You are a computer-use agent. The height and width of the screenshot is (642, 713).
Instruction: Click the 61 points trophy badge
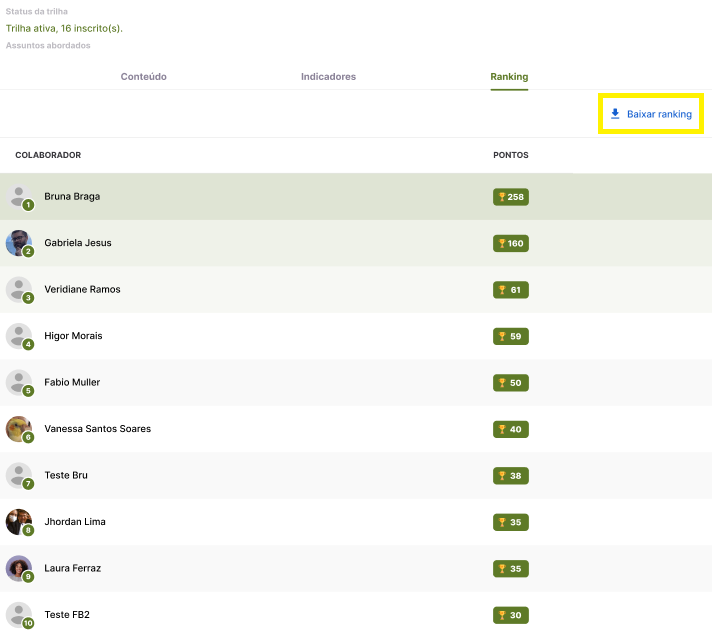coord(511,290)
